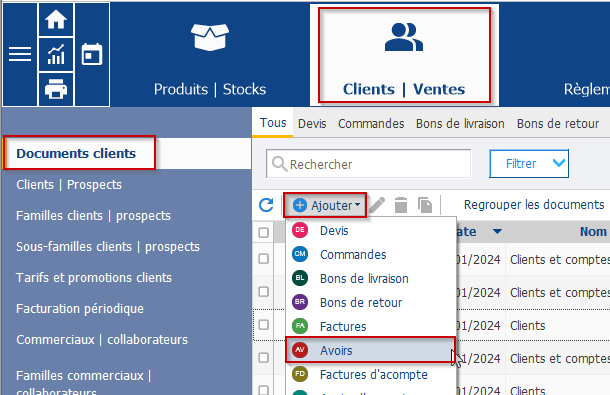Click the refresh arrow icon
The width and height of the screenshot is (610, 395).
(266, 205)
